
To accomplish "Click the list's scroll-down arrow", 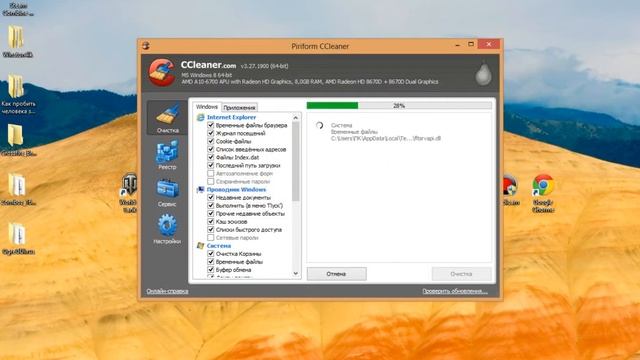I will pyautogui.click(x=296, y=273).
